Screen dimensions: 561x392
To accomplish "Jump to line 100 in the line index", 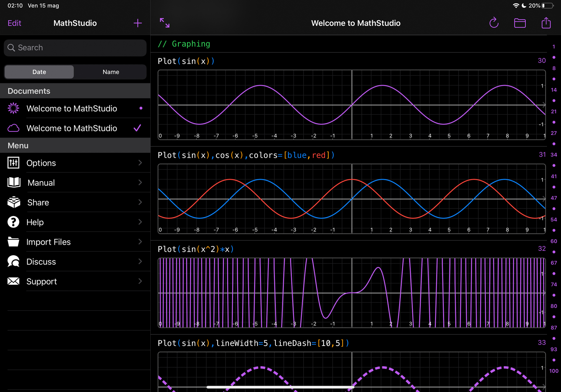I will coord(554,371).
